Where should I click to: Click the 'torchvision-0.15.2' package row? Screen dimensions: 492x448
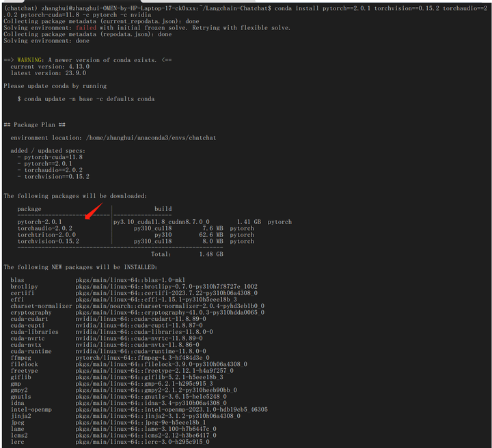(135, 241)
